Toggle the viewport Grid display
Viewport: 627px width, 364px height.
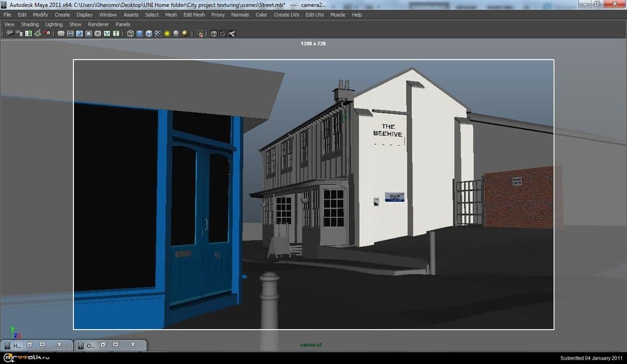(x=61, y=34)
